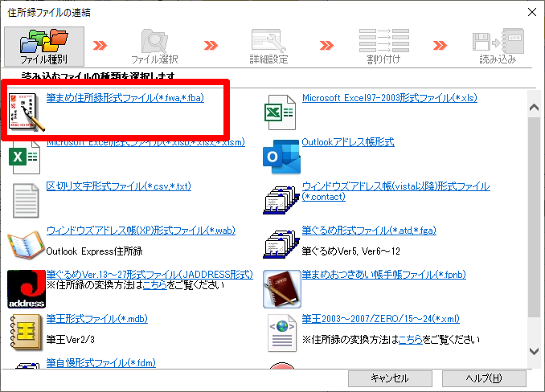545x392 pixels.
Task: Open Outlookアドレス帳形式 link
Action: (348, 142)
